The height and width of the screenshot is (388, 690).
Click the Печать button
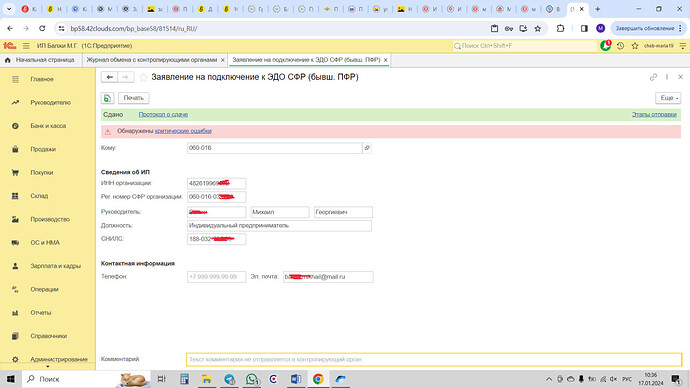click(134, 98)
